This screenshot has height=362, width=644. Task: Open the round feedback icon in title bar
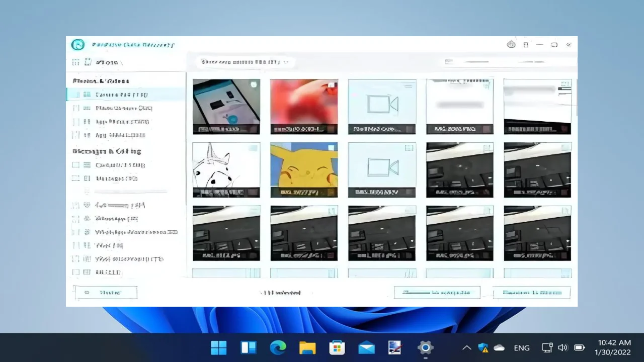coord(511,45)
